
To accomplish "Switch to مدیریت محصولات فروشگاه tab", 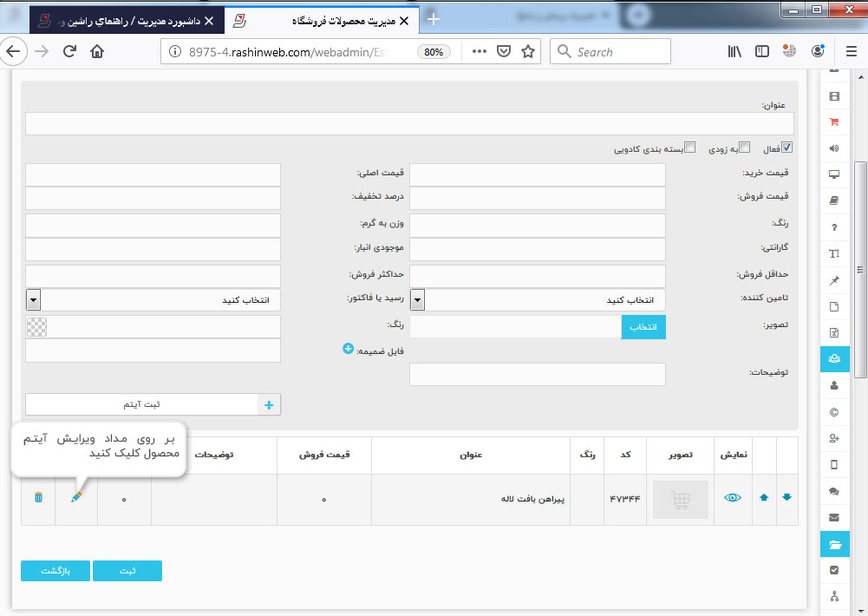I will coord(323,21).
